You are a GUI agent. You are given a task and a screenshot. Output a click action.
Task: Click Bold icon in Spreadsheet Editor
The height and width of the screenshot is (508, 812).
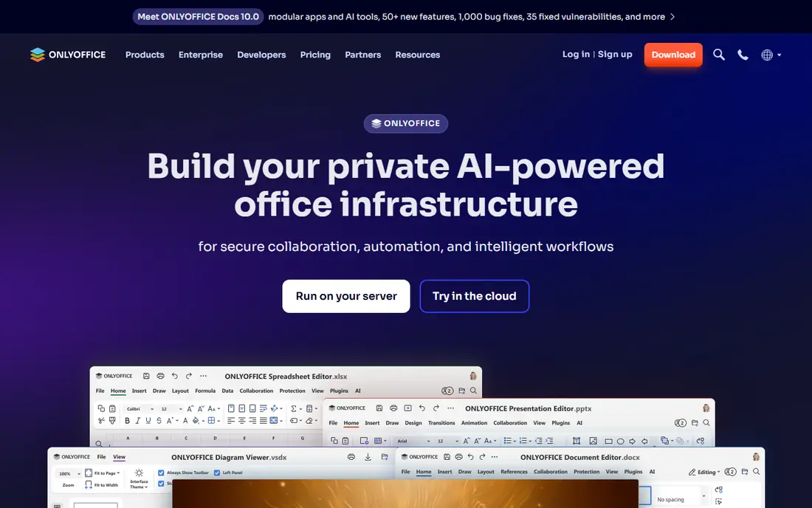pyautogui.click(x=128, y=420)
